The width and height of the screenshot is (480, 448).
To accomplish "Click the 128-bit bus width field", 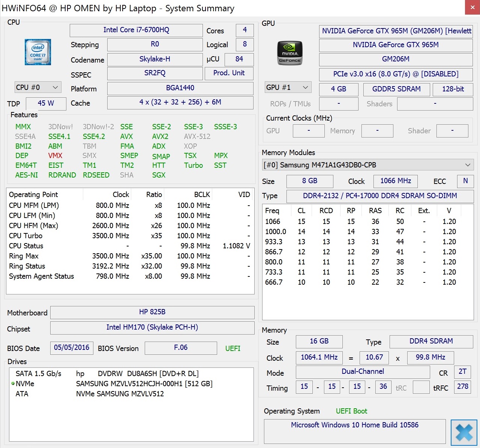I will coord(453,90).
